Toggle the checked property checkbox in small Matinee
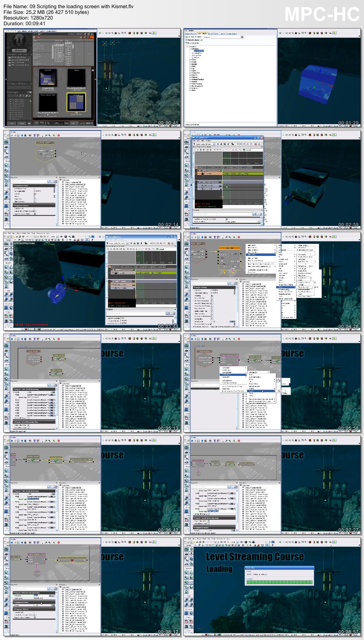This screenshot has width=364, height=640. pyautogui.click(x=227, y=219)
